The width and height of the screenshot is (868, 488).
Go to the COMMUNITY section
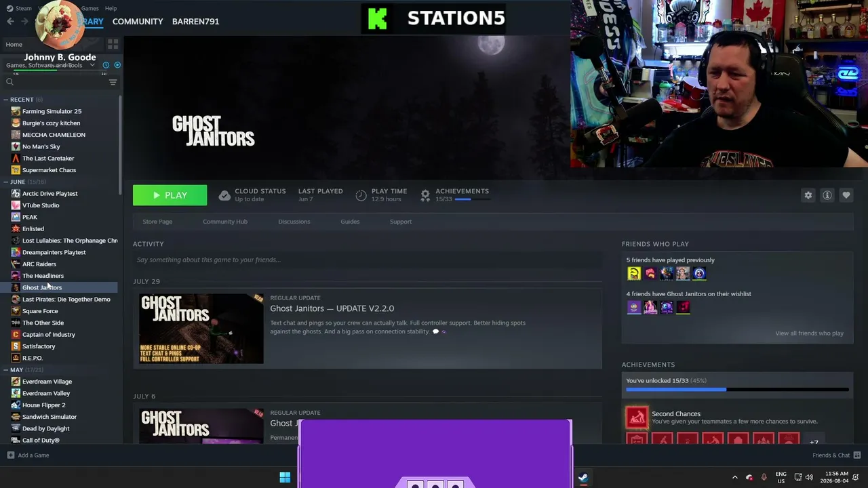tap(138, 21)
